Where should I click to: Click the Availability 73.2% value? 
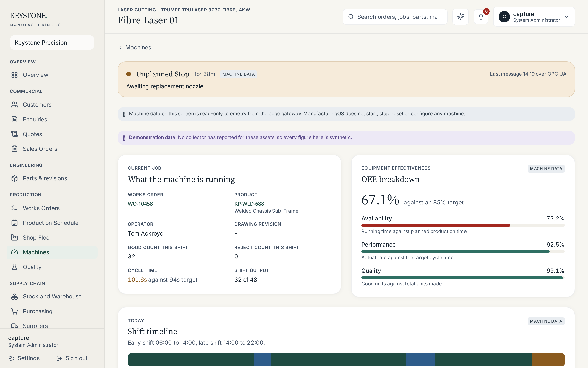[556, 218]
